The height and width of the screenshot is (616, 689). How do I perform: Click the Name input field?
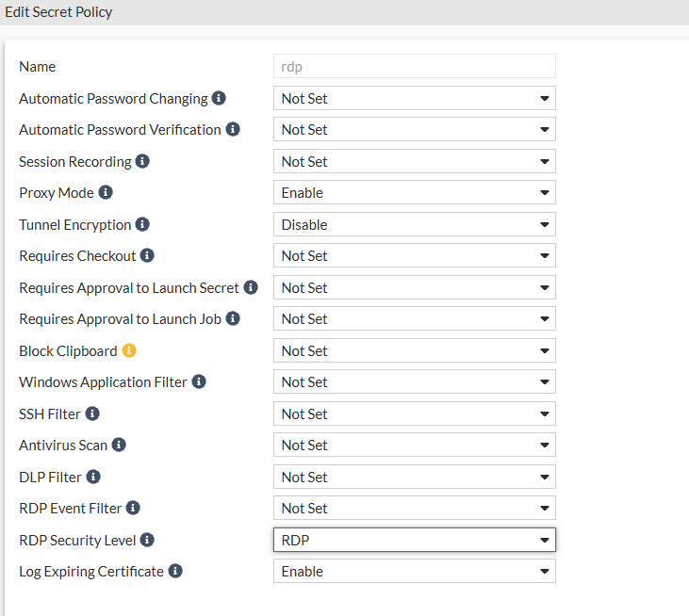coord(414,66)
